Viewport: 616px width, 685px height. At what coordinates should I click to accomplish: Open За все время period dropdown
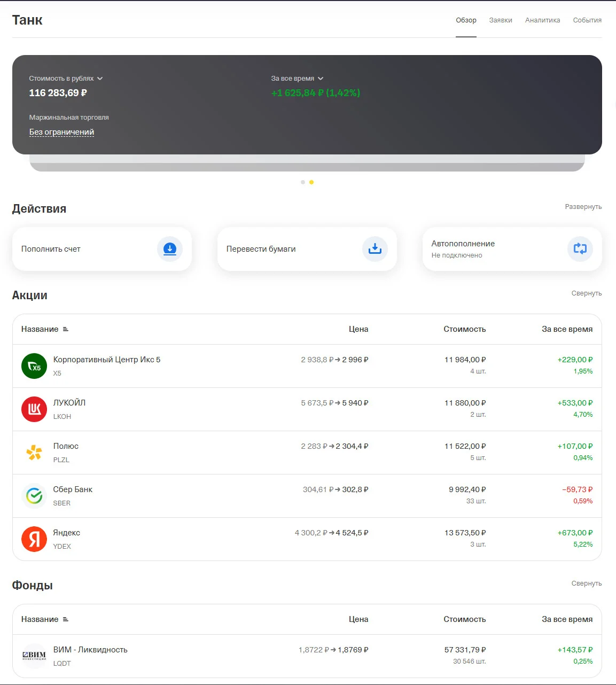tap(297, 79)
